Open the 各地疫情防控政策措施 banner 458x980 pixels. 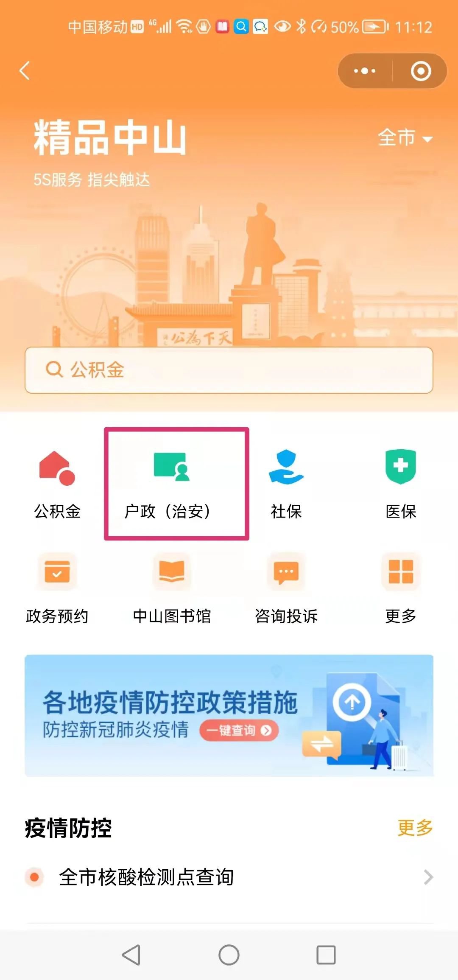coord(229,715)
